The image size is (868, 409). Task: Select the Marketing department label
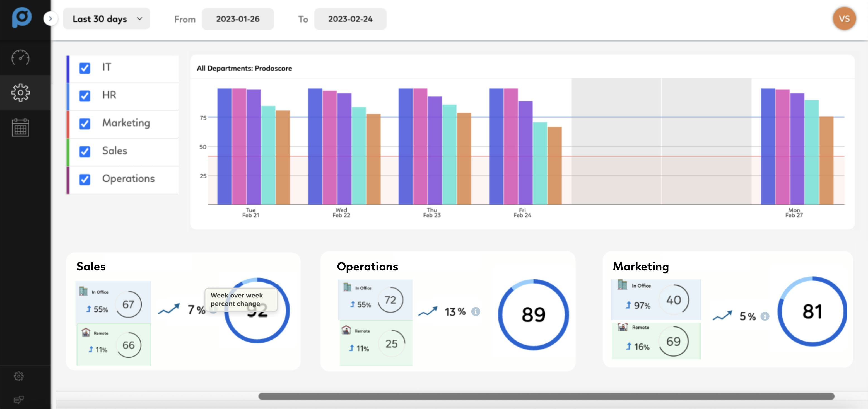pyautogui.click(x=126, y=123)
